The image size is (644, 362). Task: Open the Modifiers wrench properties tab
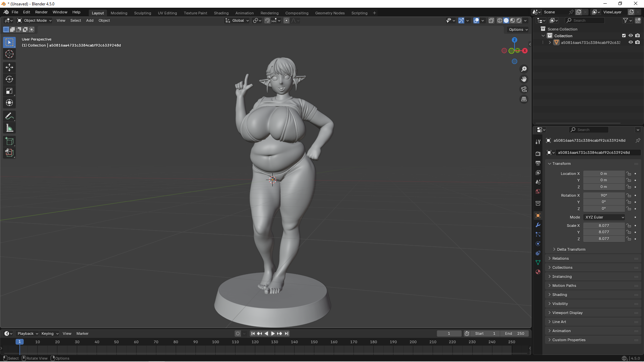point(538,225)
